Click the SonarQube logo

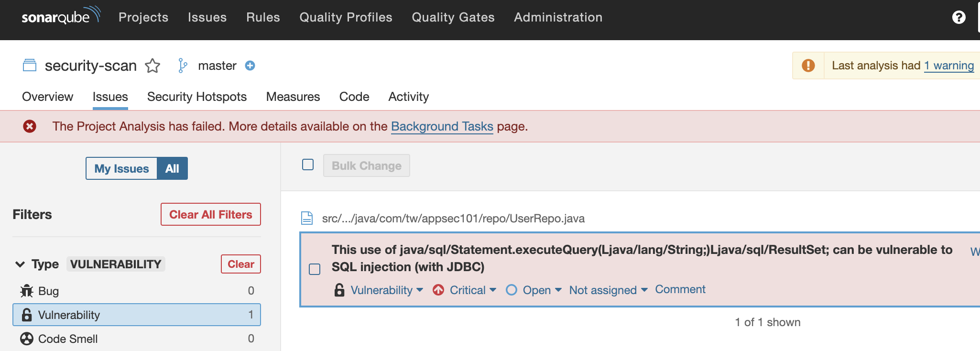(60, 17)
